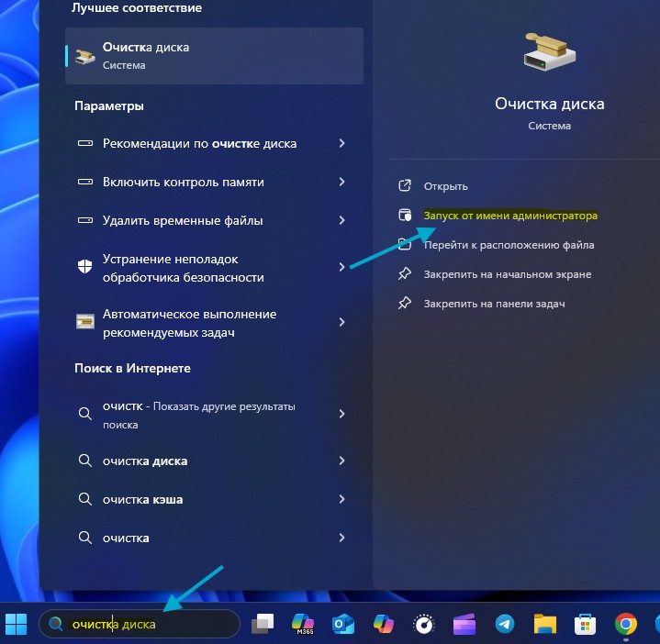Click the large Disk Cleanup icon in preview pane

click(x=549, y=51)
